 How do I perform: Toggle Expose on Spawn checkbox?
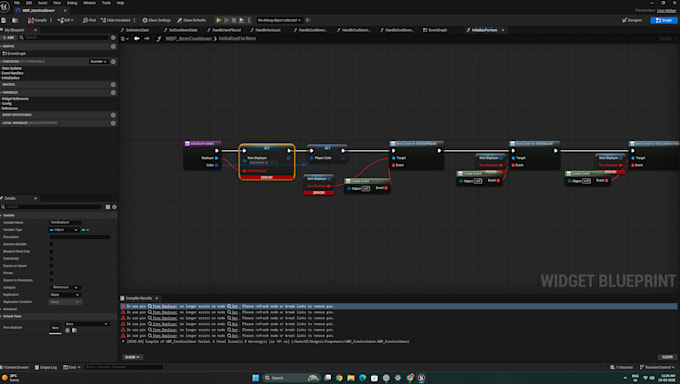[x=51, y=266]
